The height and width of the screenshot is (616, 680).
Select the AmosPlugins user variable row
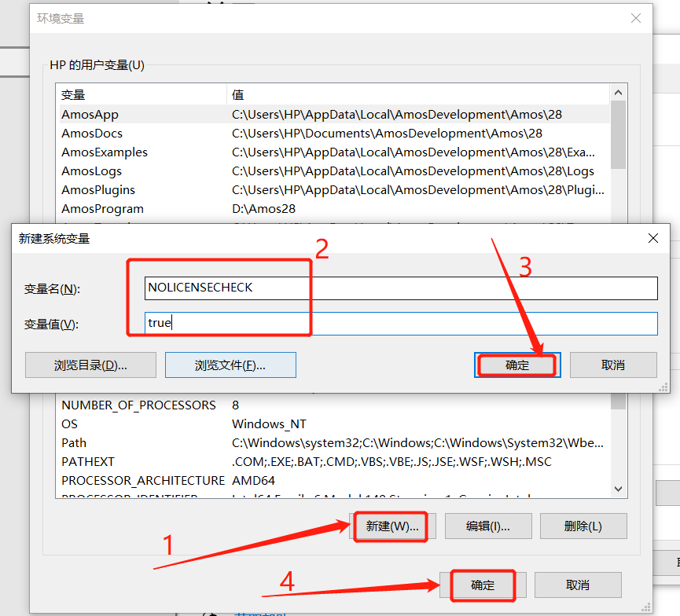(333, 190)
